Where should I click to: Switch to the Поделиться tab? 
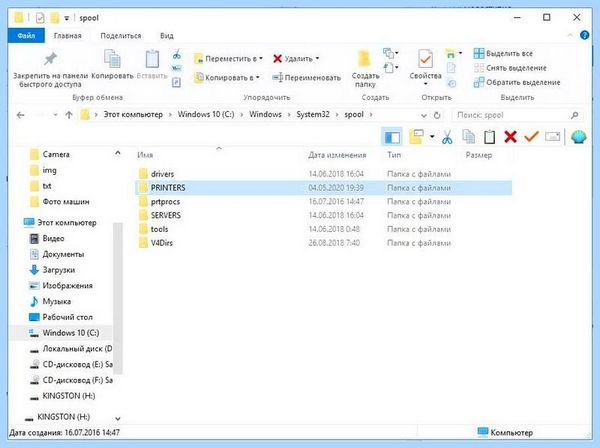click(x=121, y=36)
